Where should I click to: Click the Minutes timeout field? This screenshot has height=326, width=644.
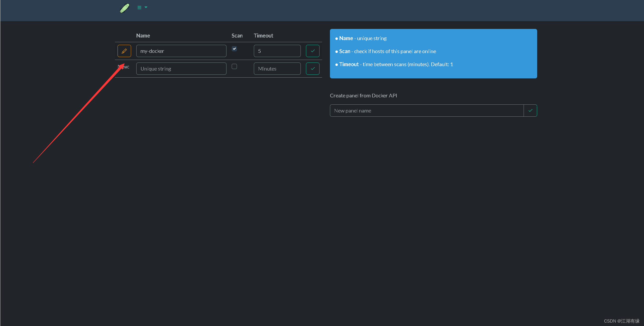(x=277, y=69)
